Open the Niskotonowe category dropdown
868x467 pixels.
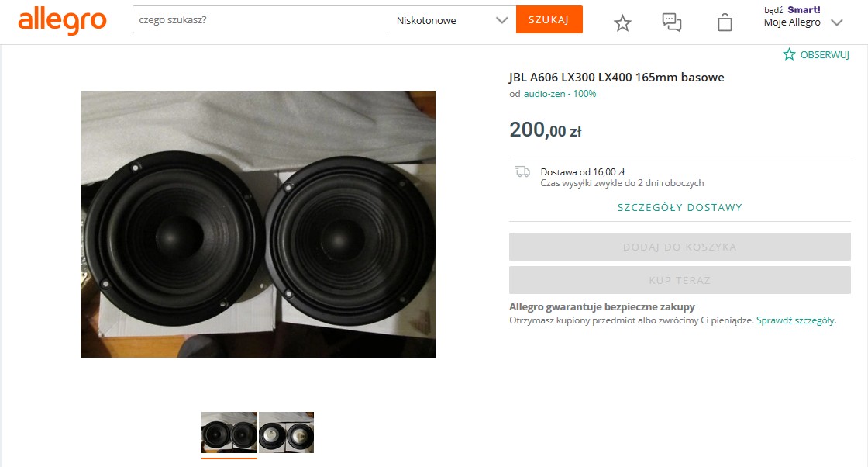[452, 20]
